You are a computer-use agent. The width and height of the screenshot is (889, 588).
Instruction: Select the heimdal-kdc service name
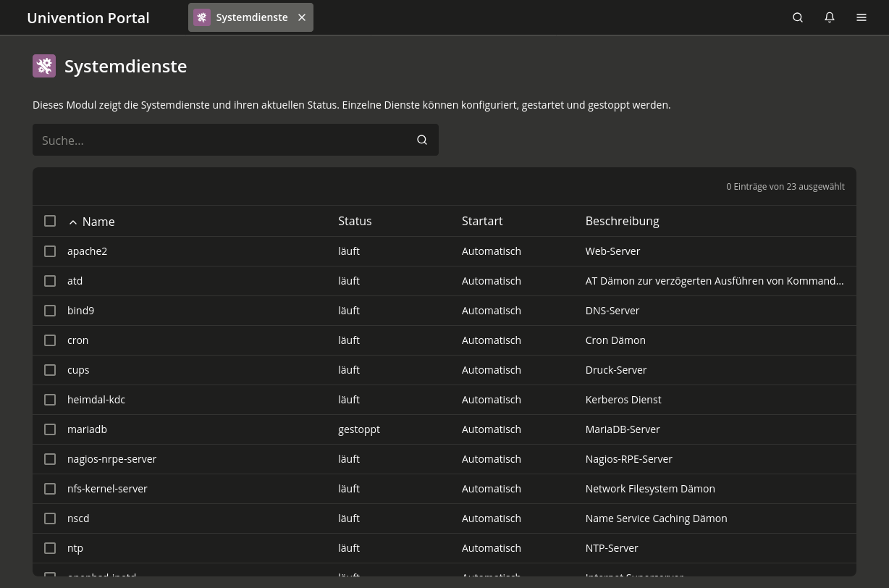coord(96,400)
